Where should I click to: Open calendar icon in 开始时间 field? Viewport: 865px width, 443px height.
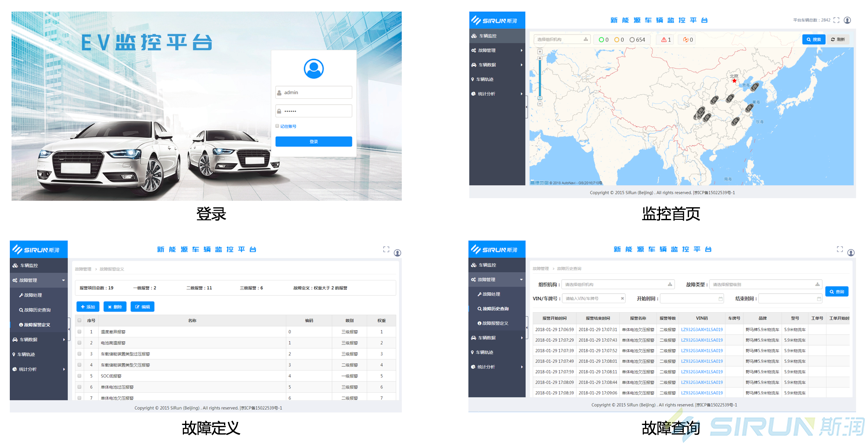(x=720, y=298)
